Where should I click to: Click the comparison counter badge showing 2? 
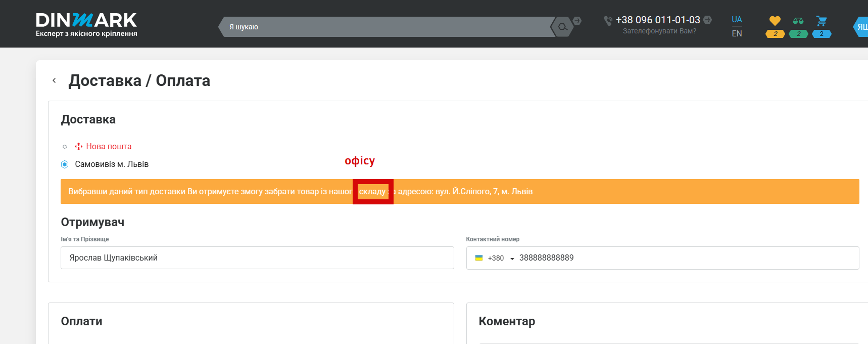[798, 34]
